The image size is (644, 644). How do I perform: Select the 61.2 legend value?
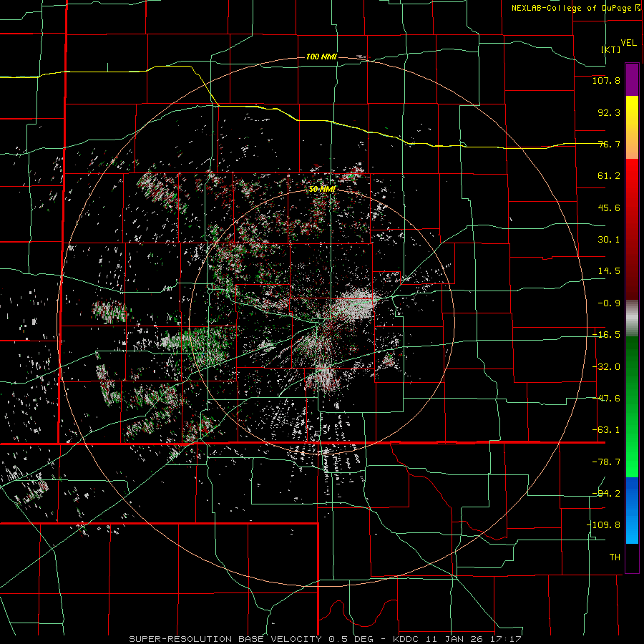point(609,176)
